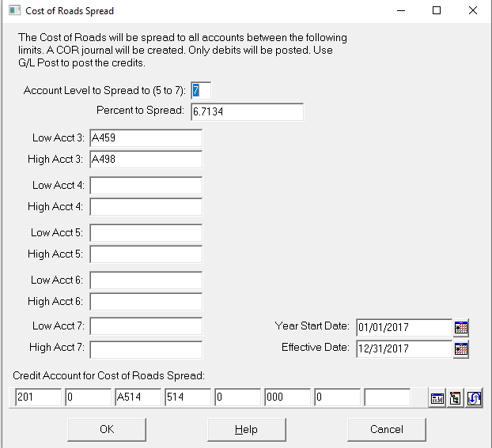Click the application icon in title bar
The width and height of the screenshot is (492, 448).
tap(14, 10)
